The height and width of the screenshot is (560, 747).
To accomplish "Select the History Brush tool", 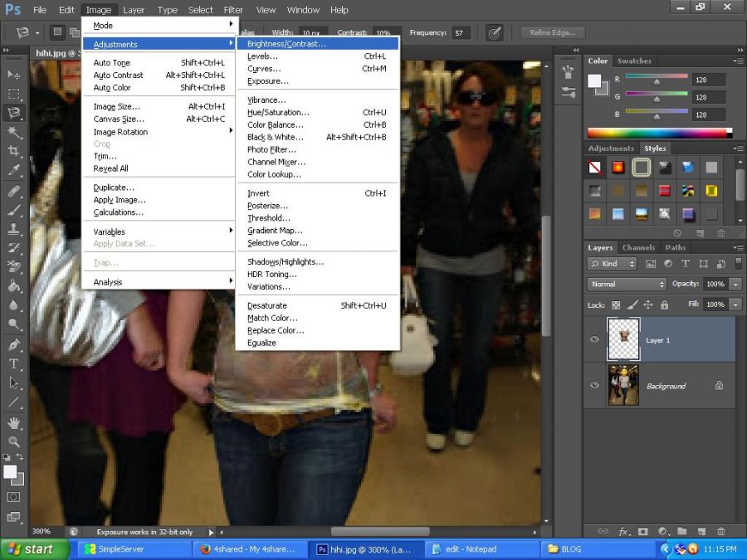I will (14, 247).
